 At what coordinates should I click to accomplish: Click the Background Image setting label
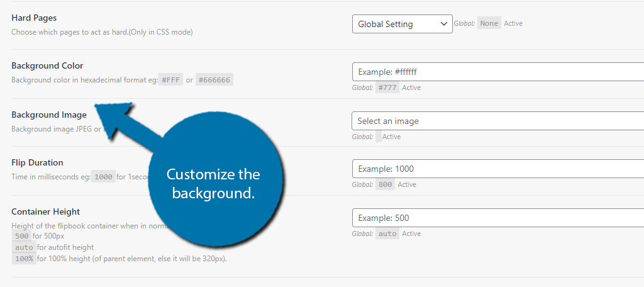pos(49,115)
